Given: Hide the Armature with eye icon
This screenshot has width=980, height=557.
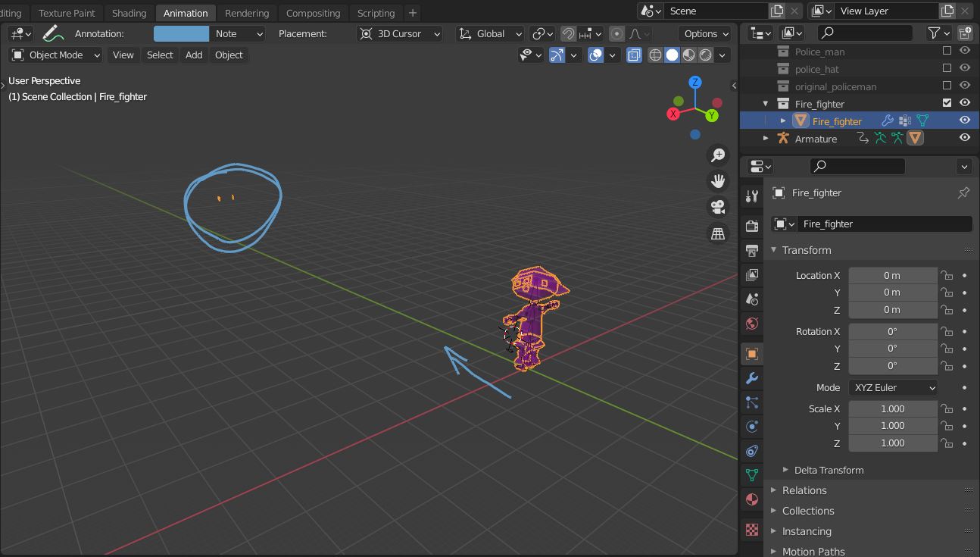Looking at the screenshot, I should click(965, 138).
